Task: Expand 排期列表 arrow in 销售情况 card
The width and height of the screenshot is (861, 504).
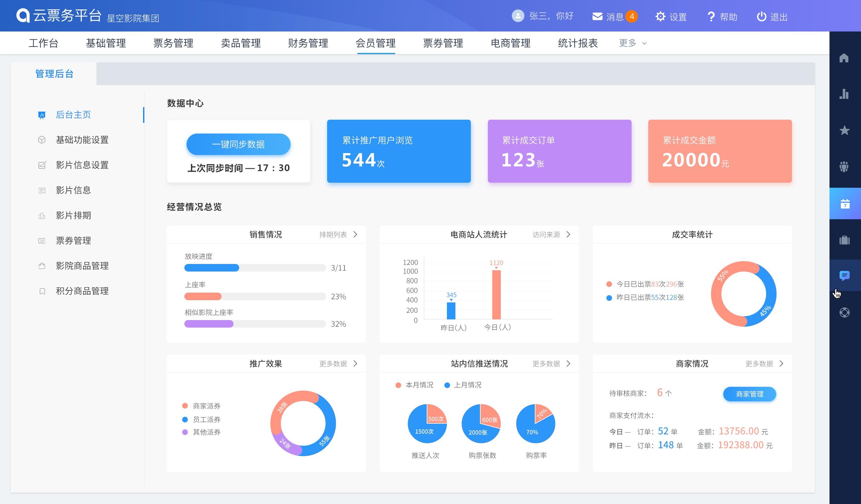Action: coord(355,235)
